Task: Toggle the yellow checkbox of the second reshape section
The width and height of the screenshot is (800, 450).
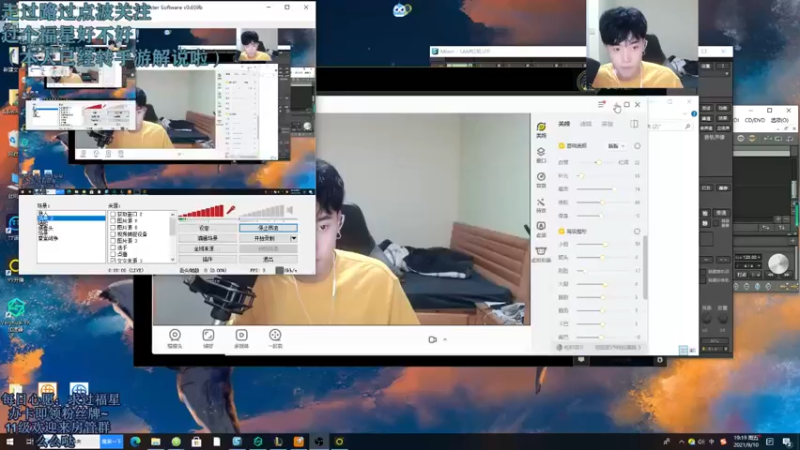Action: (x=562, y=231)
